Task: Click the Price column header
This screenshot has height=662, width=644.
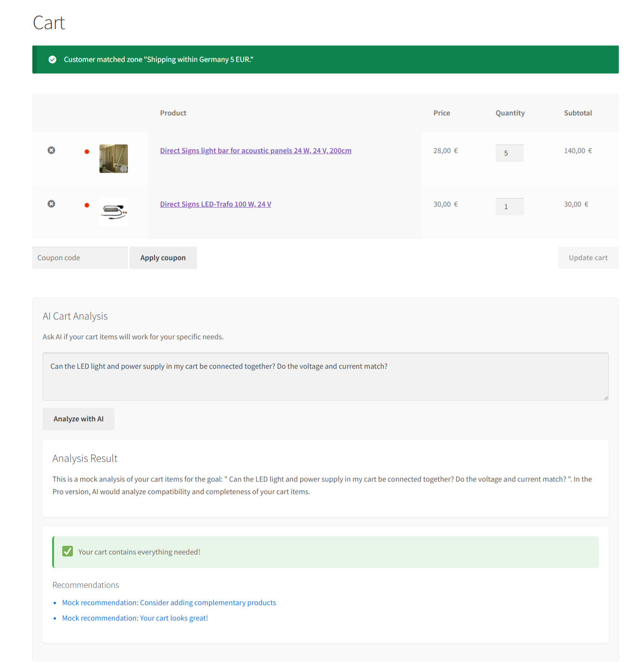Action: tap(442, 113)
